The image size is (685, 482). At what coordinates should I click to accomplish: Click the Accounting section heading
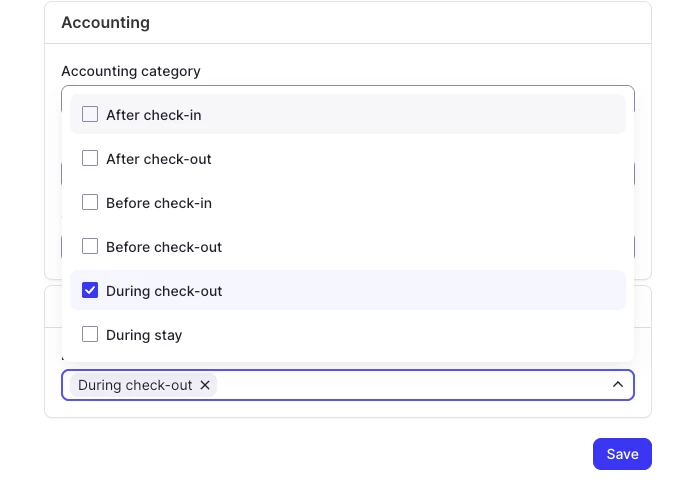point(105,22)
